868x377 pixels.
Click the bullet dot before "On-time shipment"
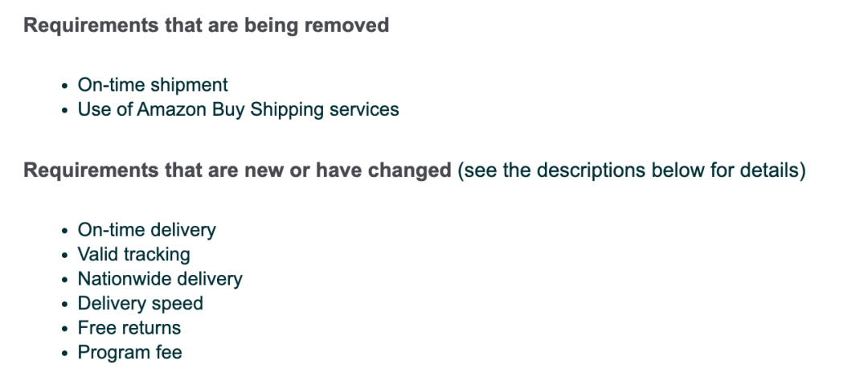tap(65, 86)
